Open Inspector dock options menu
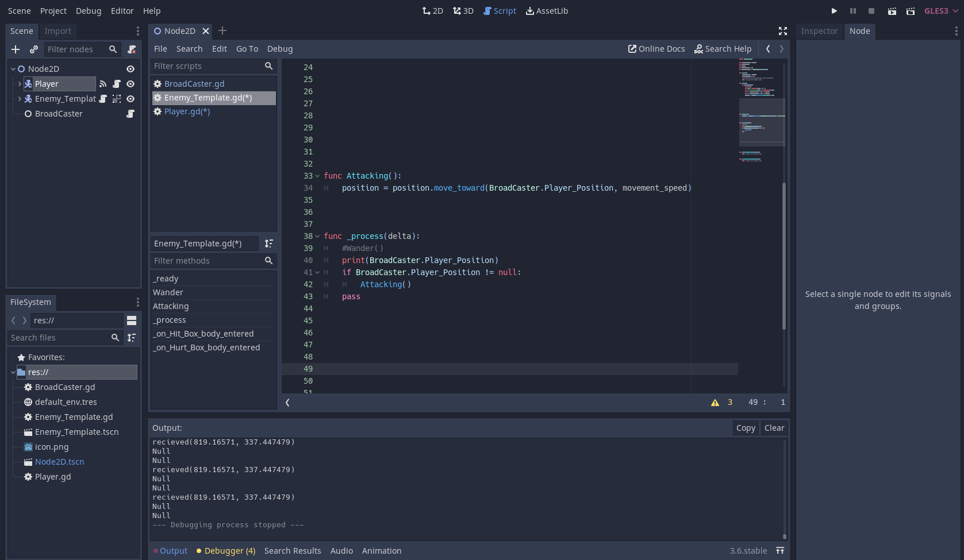The height and width of the screenshot is (560, 964). [957, 31]
